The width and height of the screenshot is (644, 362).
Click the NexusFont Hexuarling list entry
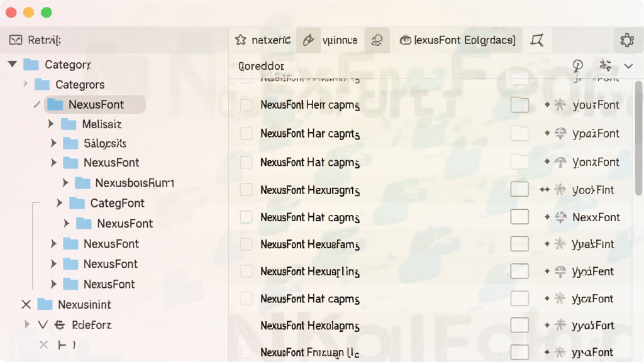(x=309, y=271)
